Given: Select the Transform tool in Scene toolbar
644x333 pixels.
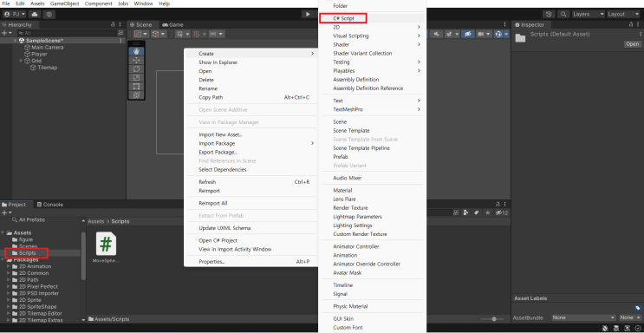Looking at the screenshot, I should 136,95.
